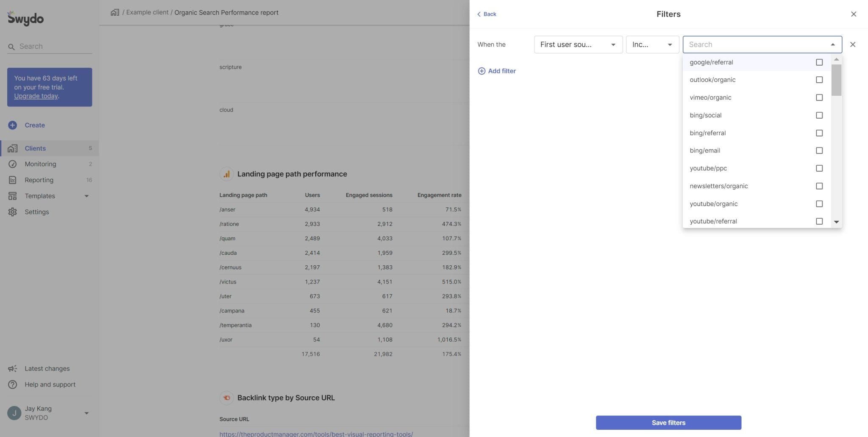Image resolution: width=868 pixels, height=437 pixels.
Task: Open Settings via the gear icon
Action: (13, 212)
